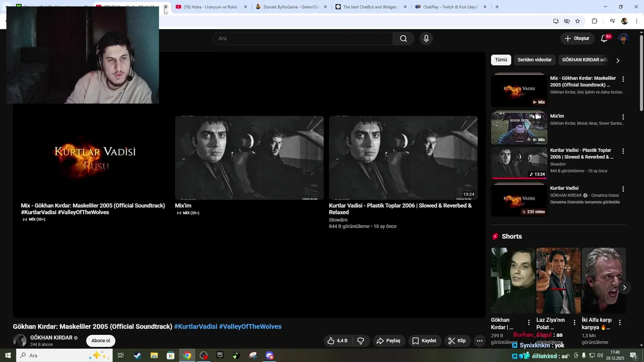Click the Klip scissors button
Screen dimensions: 644x362
tap(457, 341)
